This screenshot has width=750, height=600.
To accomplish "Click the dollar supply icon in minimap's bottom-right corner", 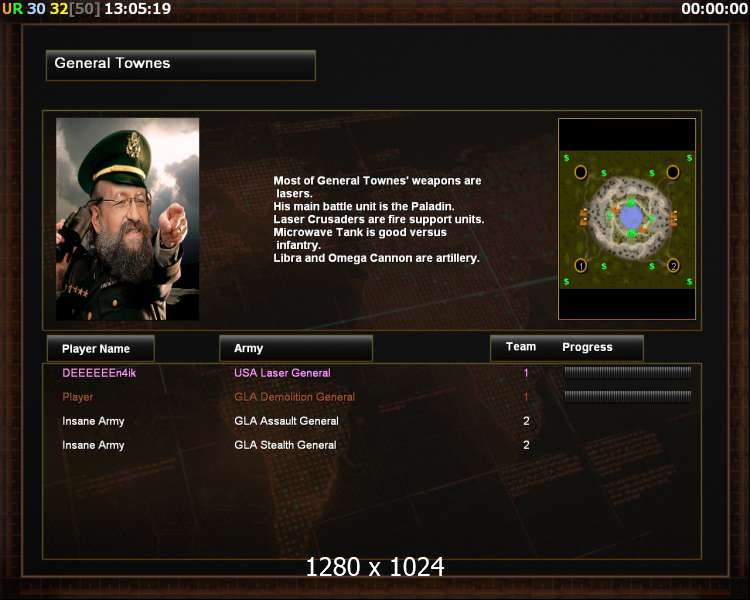I will 689,281.
